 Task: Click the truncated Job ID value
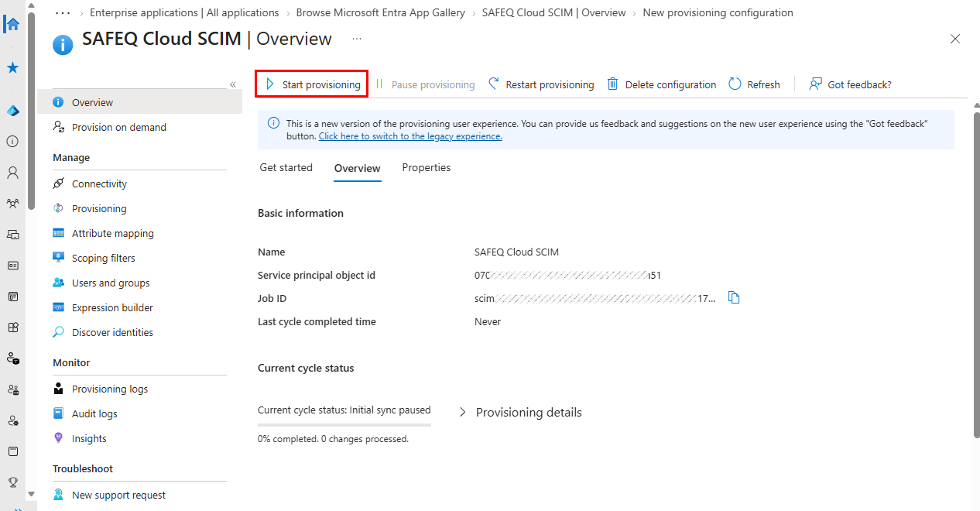point(595,298)
